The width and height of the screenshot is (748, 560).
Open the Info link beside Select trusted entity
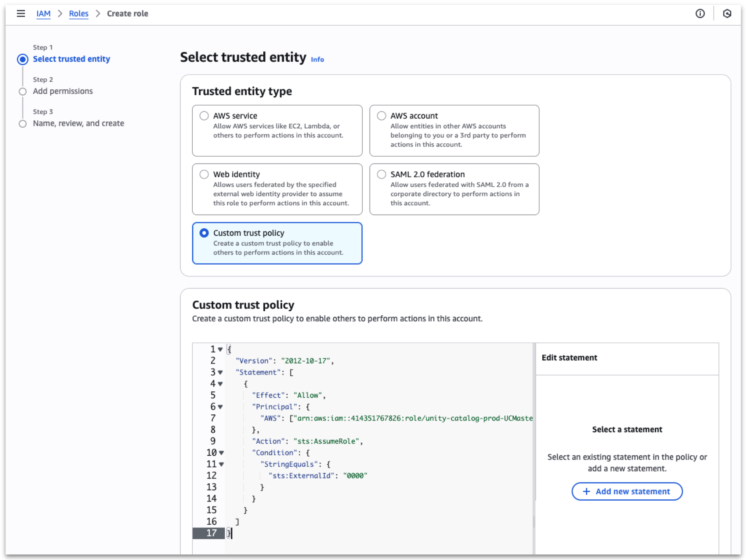[317, 59]
